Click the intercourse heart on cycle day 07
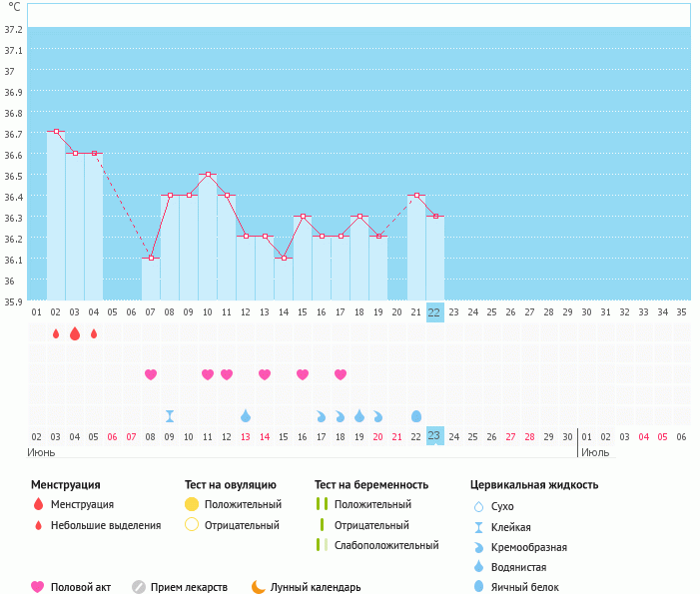This screenshot has width=700, height=594. (151, 374)
